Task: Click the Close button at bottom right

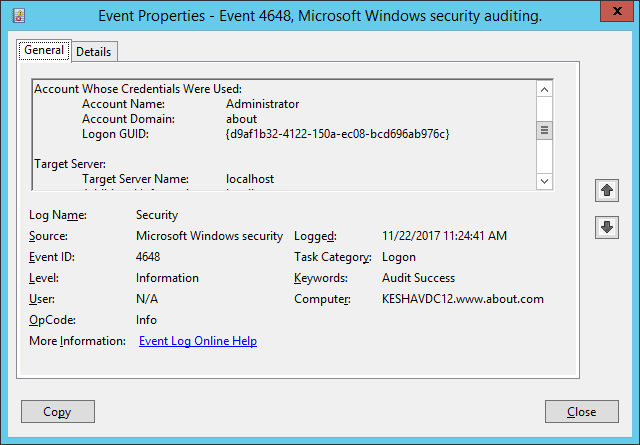Action: 582,412
